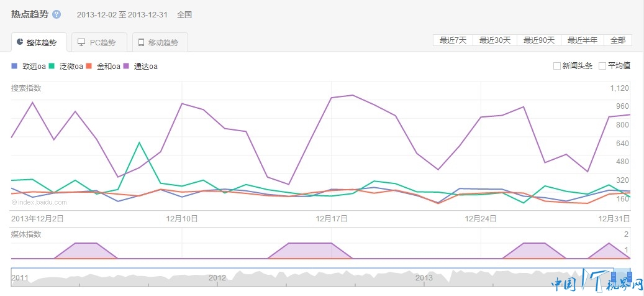Click the 2013年12月2日 axis label

[x=37, y=218]
